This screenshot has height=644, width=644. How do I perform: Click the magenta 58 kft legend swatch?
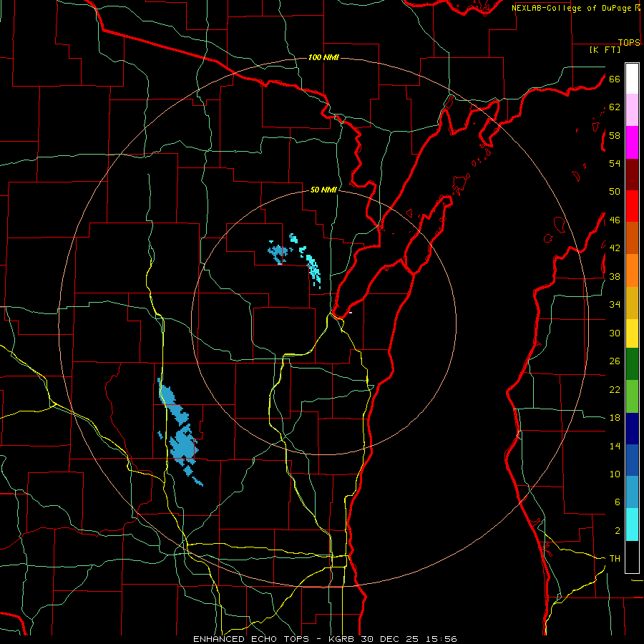pyautogui.click(x=632, y=142)
